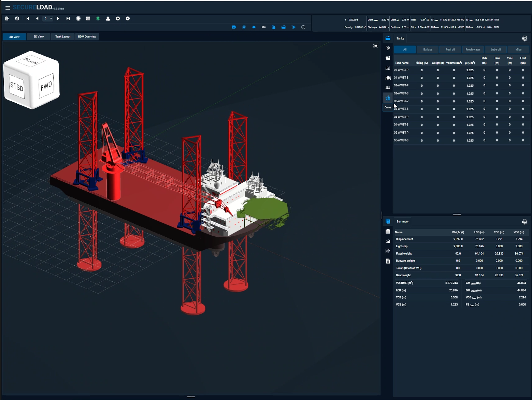This screenshot has width=532, height=400.
Task: Click the blue camera icon in the toolbar
Action: [234, 27]
